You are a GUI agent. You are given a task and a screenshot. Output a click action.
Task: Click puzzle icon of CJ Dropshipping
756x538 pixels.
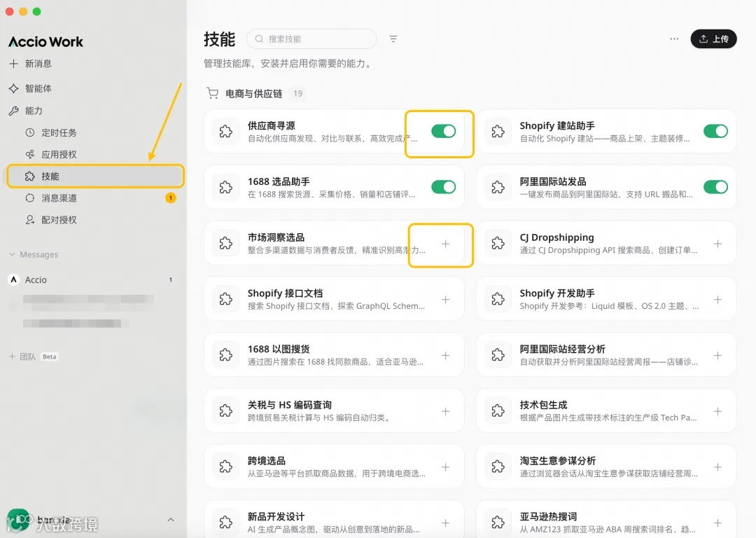pyautogui.click(x=498, y=243)
